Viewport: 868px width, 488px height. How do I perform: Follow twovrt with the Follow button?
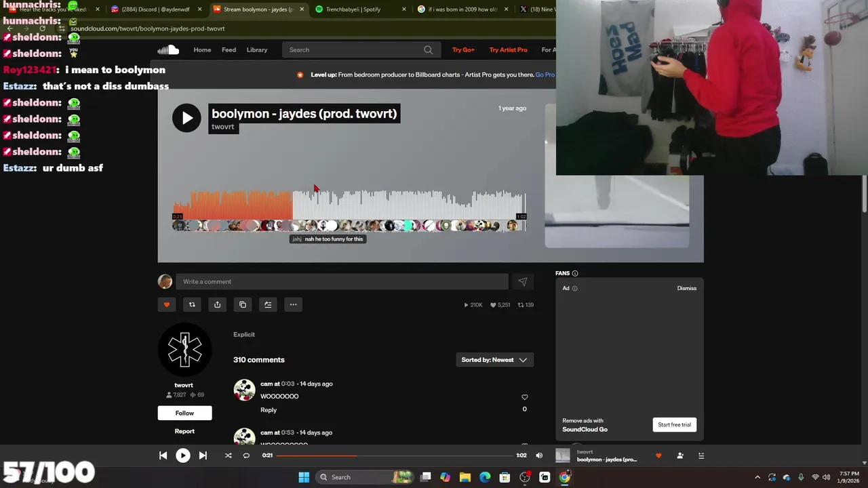[184, 413]
